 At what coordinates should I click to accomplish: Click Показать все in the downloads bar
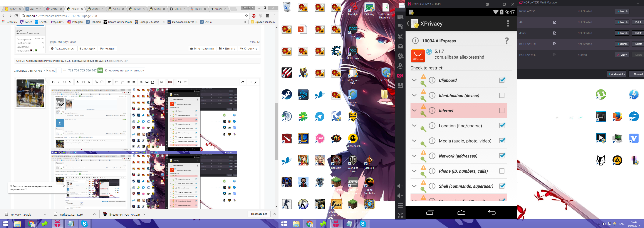259,214
